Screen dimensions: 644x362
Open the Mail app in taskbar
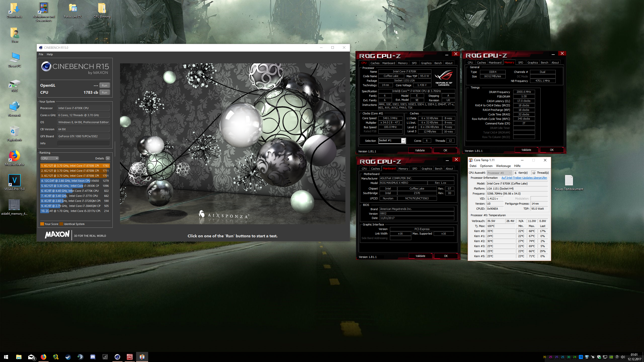[31, 357]
